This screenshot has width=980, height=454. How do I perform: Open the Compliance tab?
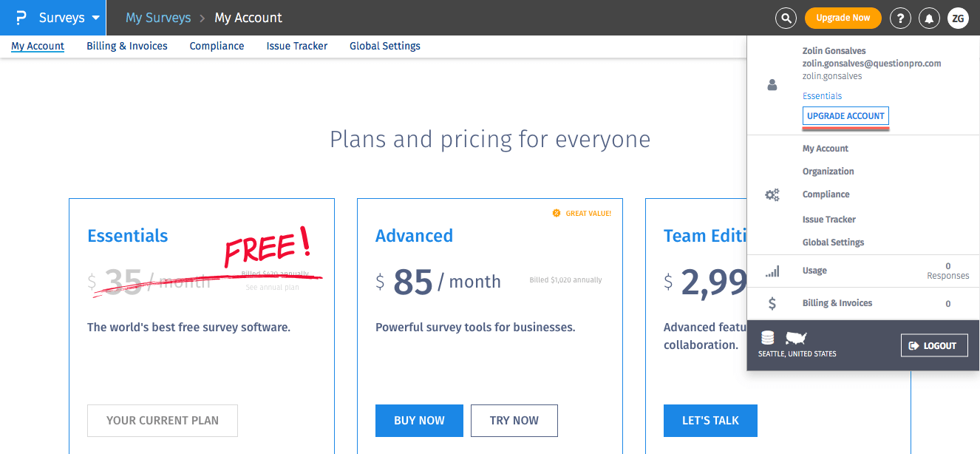pos(217,46)
